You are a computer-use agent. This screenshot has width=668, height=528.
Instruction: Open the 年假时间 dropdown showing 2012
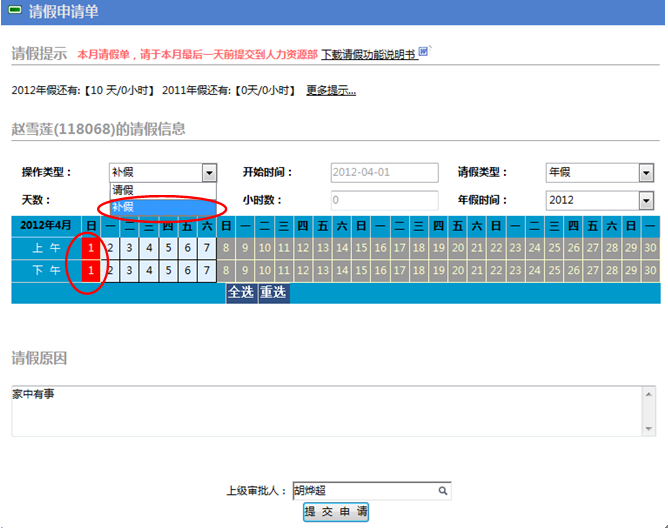coord(599,200)
